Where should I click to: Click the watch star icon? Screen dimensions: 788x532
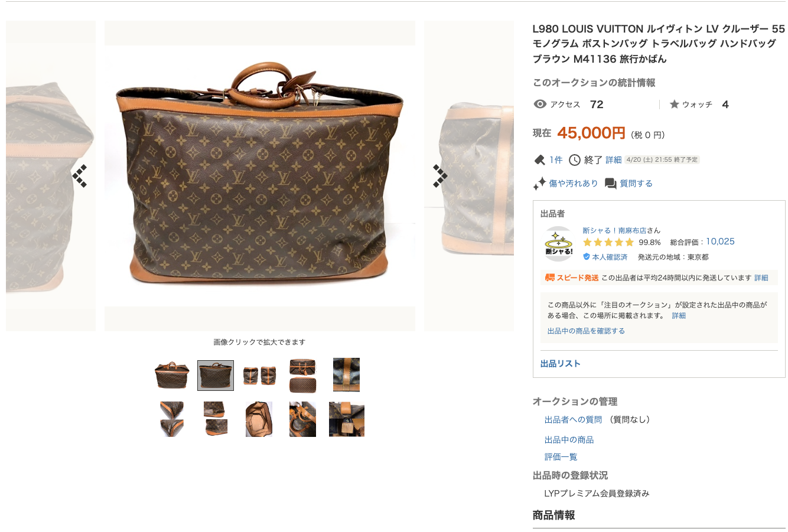click(674, 104)
